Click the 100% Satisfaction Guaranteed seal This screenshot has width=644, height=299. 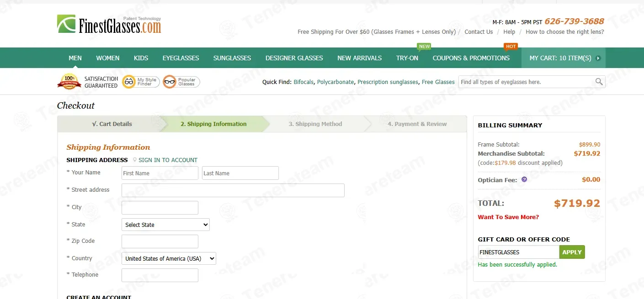69,82
